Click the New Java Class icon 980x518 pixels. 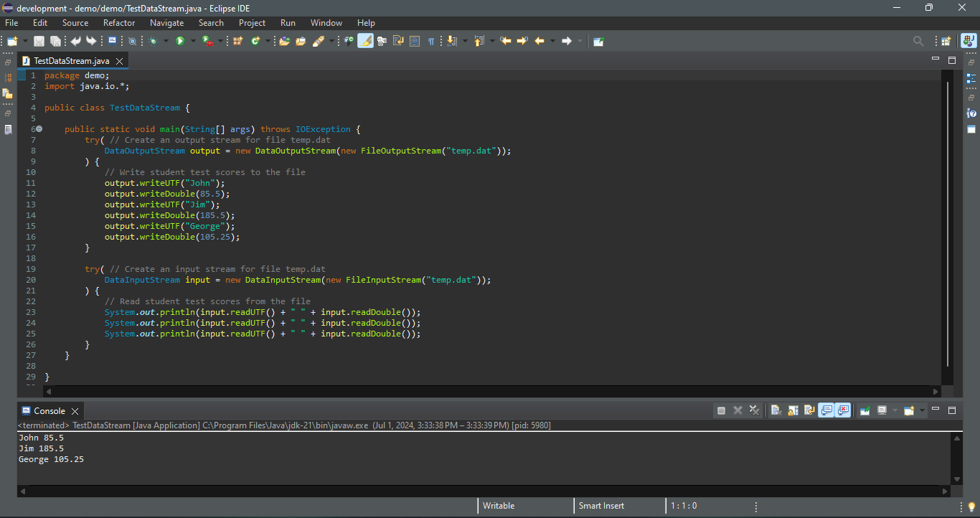point(255,41)
